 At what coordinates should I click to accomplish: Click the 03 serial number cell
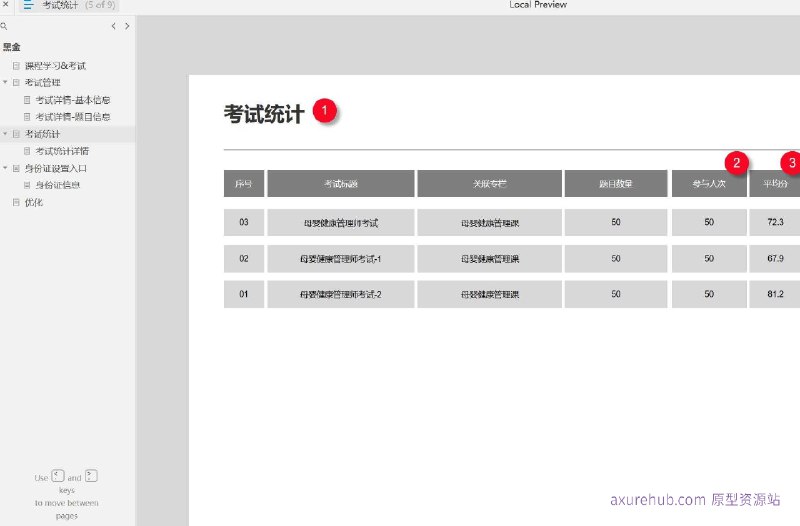(244, 222)
